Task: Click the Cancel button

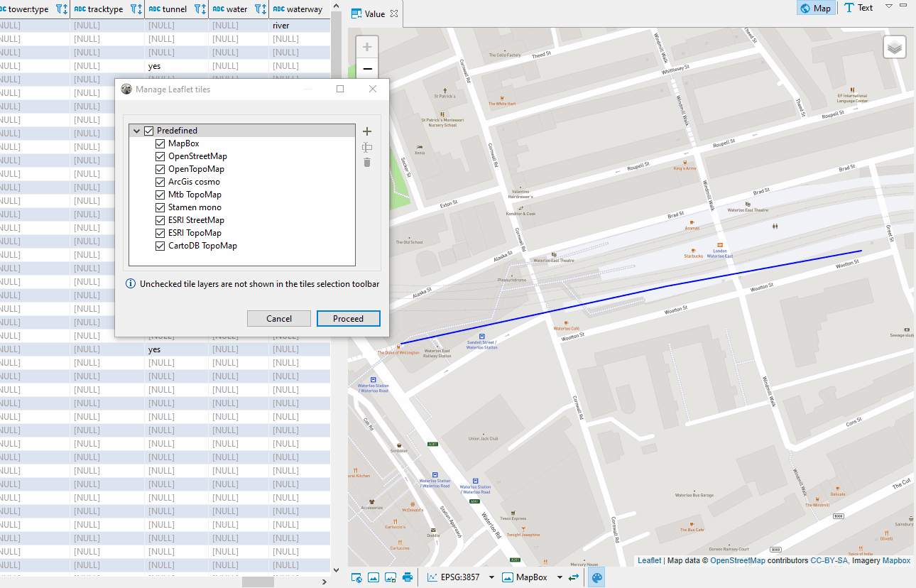Action: pyautogui.click(x=279, y=318)
